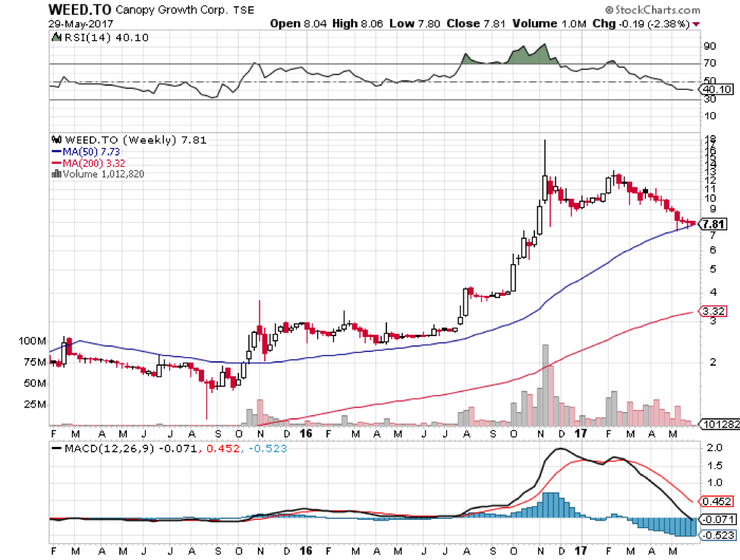The height and width of the screenshot is (560, 740).
Task: Click the price axis label 5
Action: coord(713,269)
